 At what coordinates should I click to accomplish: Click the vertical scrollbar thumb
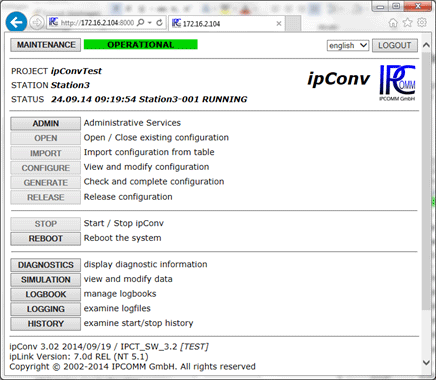click(x=426, y=181)
